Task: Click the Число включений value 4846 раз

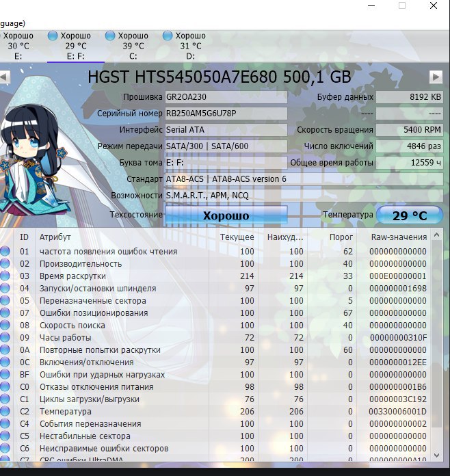Action: click(410, 146)
